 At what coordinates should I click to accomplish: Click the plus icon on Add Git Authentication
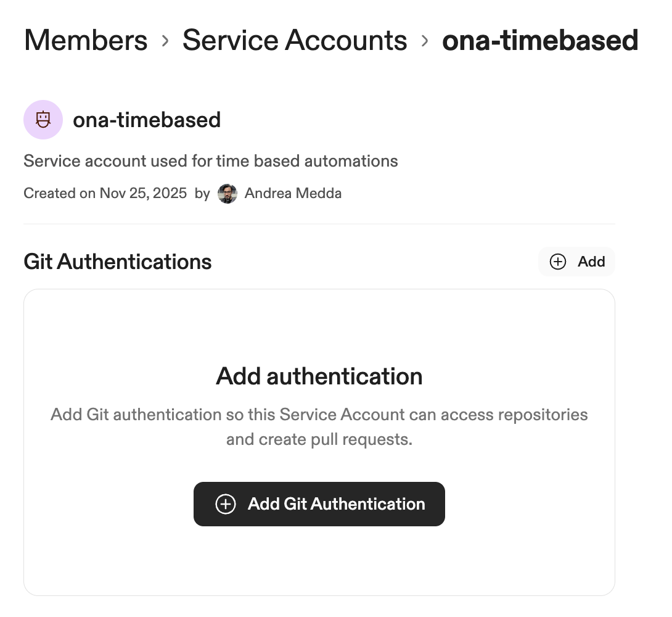[x=226, y=504]
